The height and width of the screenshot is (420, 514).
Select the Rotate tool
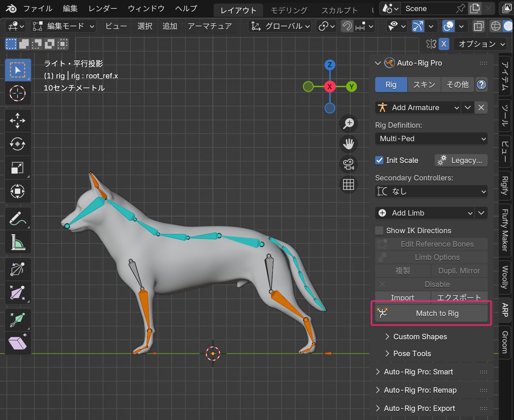(18, 144)
